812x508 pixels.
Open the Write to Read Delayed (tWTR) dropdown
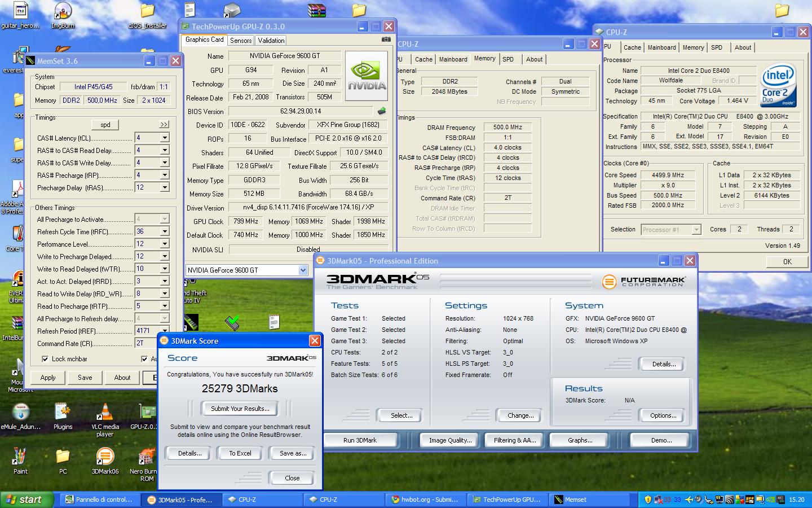click(x=164, y=269)
